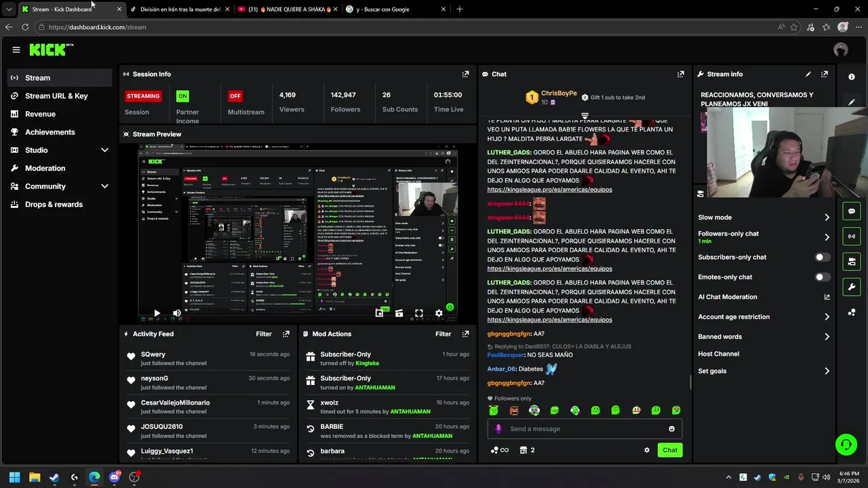Click username Kingteka in Mod Actions
This screenshot has height=488, width=868.
(367, 363)
